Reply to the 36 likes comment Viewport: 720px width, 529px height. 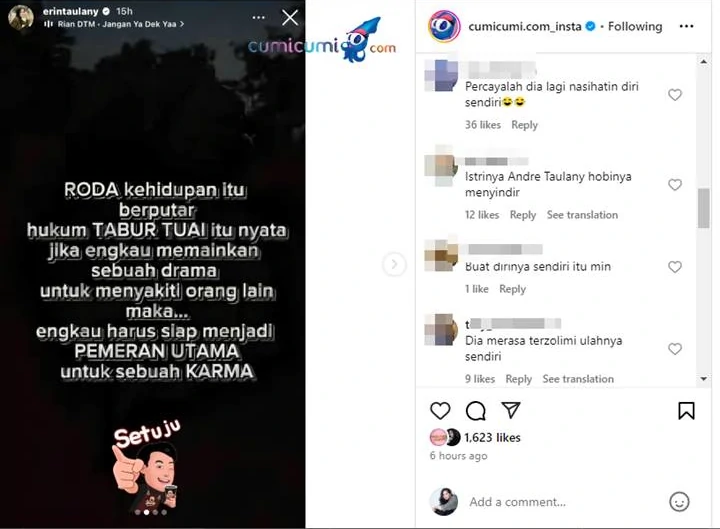(x=524, y=125)
